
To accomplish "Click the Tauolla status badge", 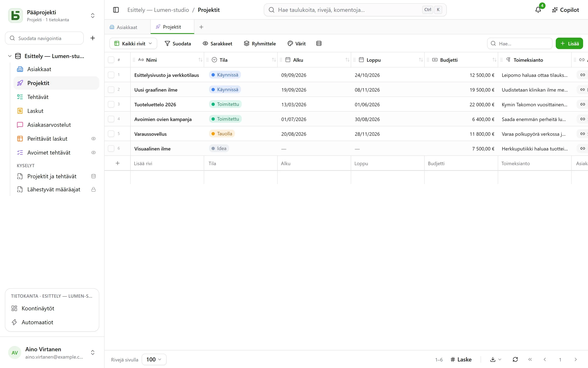I will (x=222, y=134).
